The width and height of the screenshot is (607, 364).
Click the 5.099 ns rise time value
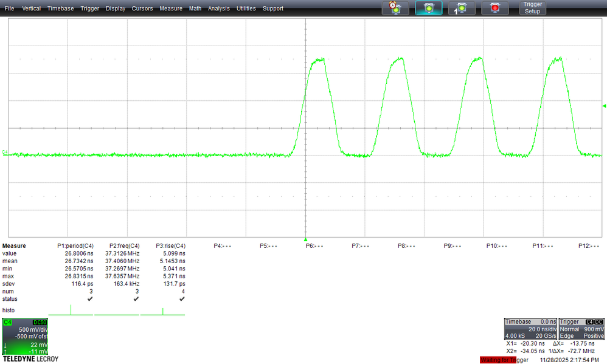(x=174, y=254)
